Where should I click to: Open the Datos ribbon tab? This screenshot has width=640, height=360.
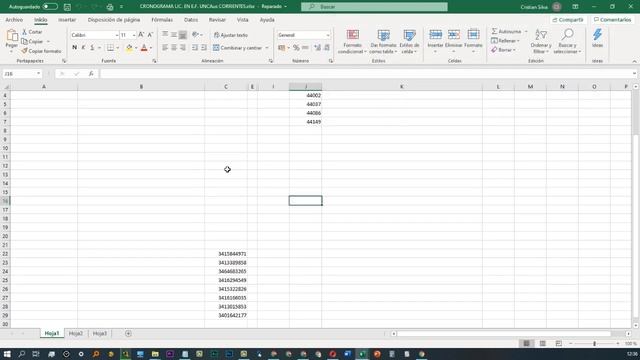pyautogui.click(x=191, y=20)
